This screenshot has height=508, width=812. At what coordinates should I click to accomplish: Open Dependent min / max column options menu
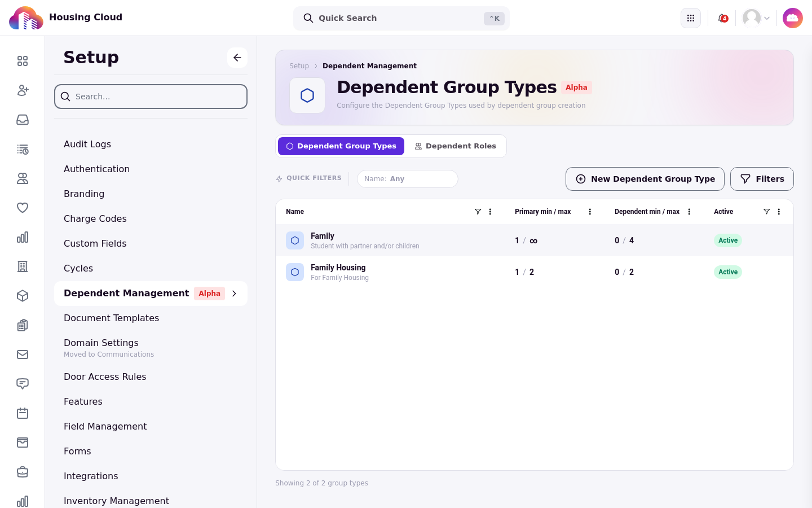click(689, 212)
